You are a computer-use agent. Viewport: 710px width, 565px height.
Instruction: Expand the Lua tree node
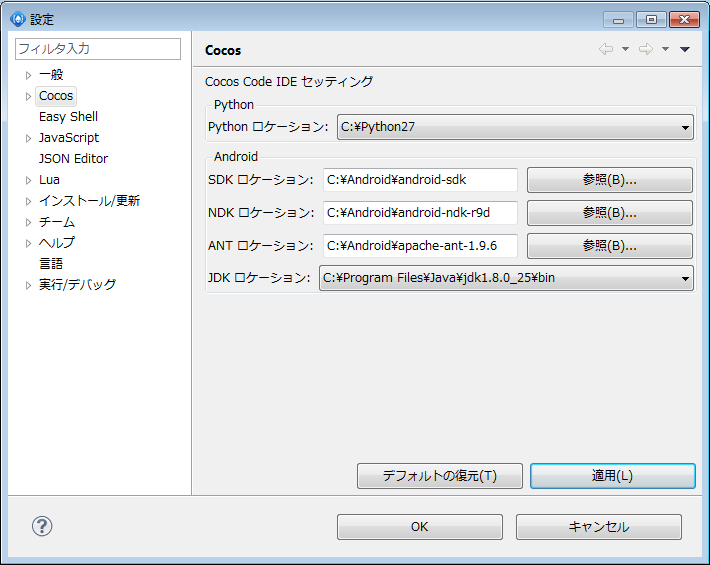point(28,180)
